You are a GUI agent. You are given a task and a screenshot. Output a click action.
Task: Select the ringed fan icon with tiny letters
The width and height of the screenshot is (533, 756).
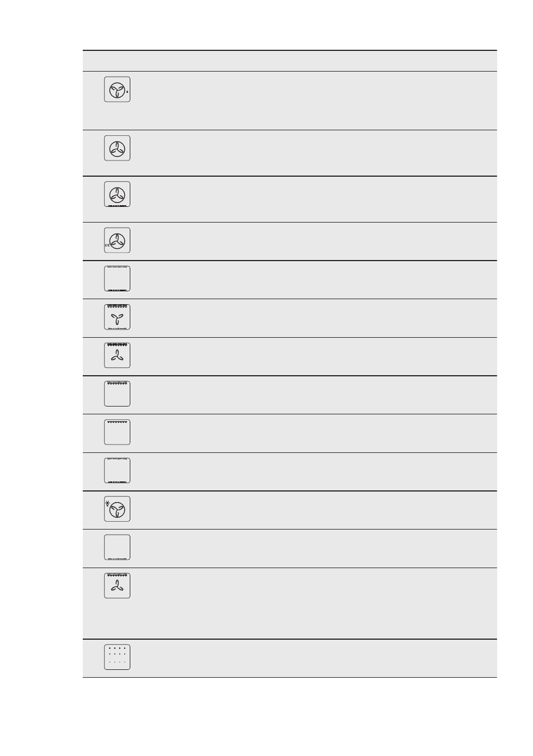pos(117,240)
